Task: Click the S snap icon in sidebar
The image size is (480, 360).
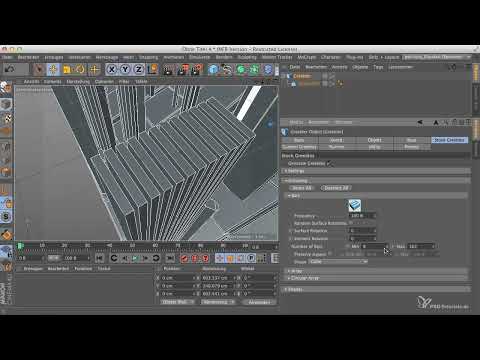Action: (x=6, y=217)
